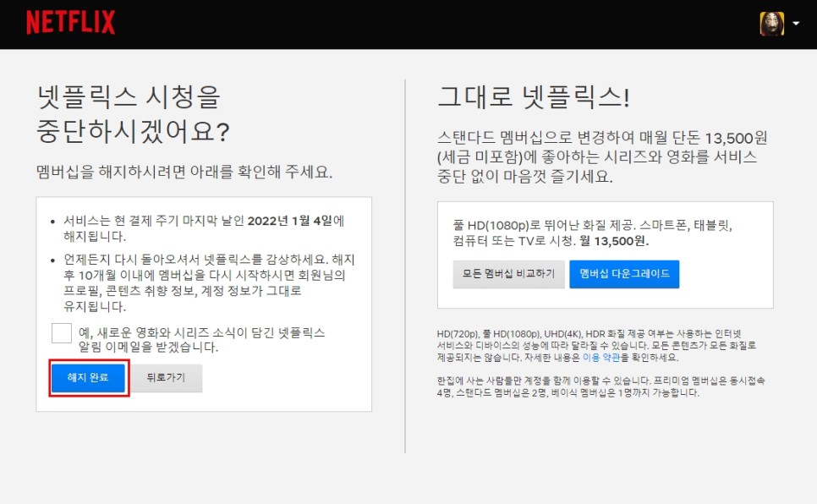Click 모든 멤버십 비교하기 button
This screenshot has height=504, width=817.
pos(508,274)
